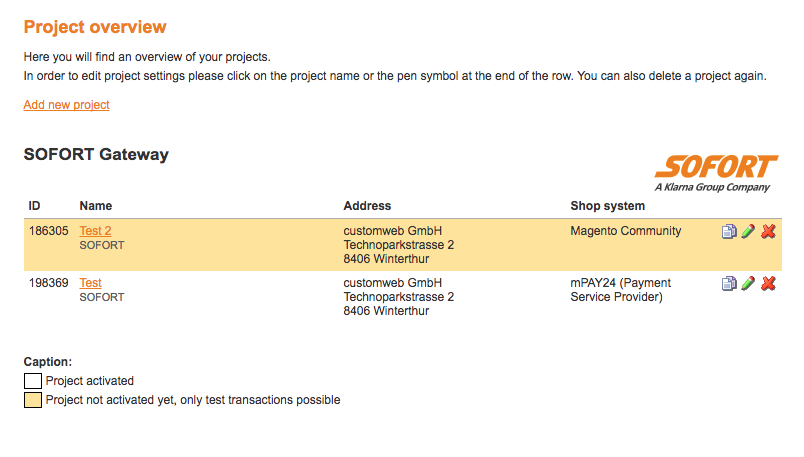Click the Magento Community shop system cell
The width and height of the screenshot is (804, 457).
tap(625, 231)
